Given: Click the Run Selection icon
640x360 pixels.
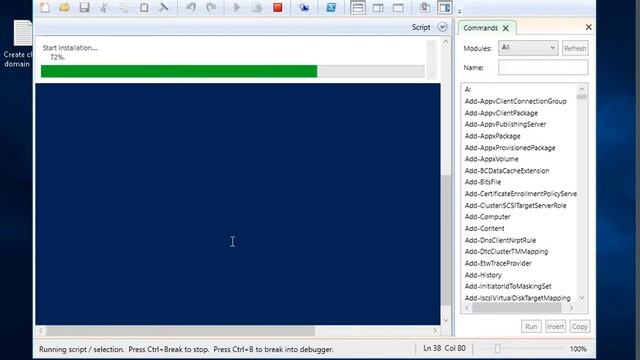Looking at the screenshot, I should point(257,7).
